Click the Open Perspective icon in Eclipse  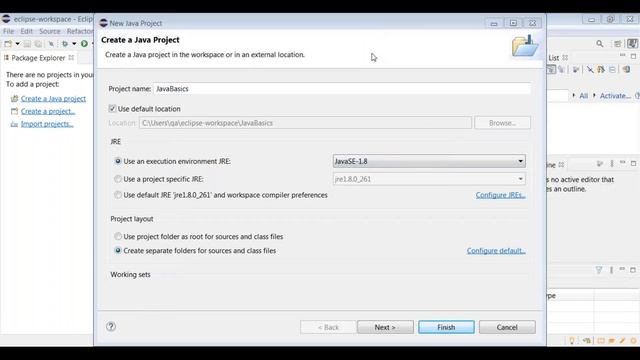(618, 44)
